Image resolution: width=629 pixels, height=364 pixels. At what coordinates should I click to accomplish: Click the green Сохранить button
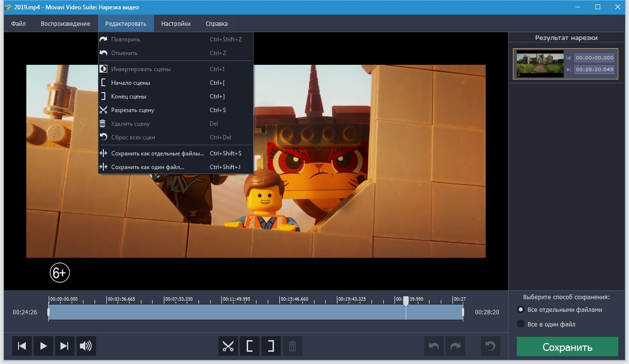(x=567, y=347)
